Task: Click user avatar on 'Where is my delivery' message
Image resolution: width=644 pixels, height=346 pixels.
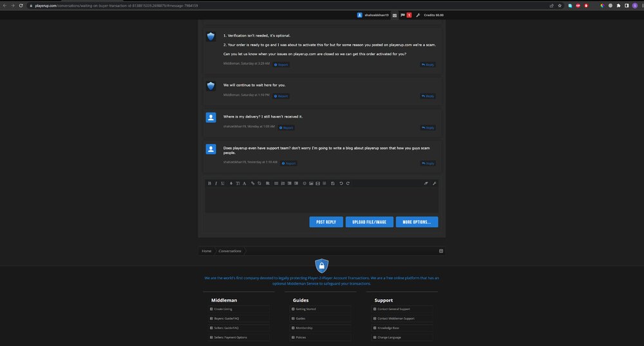Action: (211, 118)
